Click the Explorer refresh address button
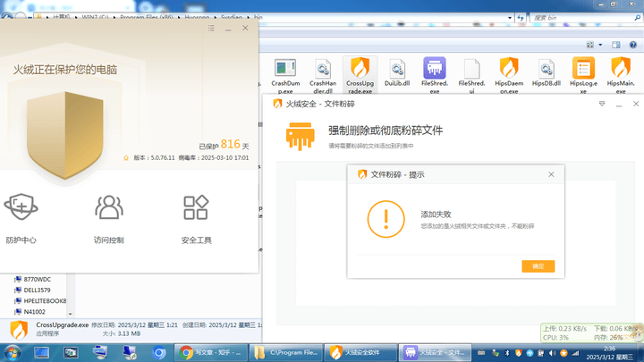The width and height of the screenshot is (644, 362). [521, 18]
